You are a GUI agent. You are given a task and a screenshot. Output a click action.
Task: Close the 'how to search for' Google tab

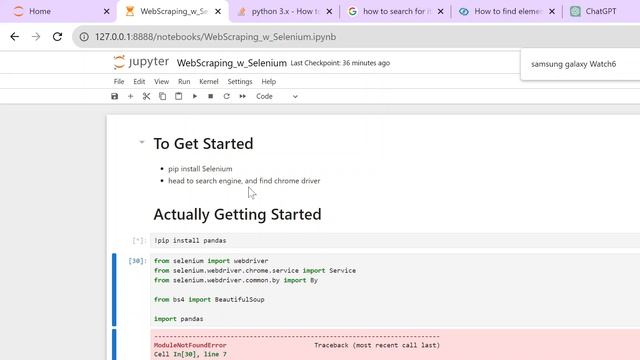click(440, 11)
